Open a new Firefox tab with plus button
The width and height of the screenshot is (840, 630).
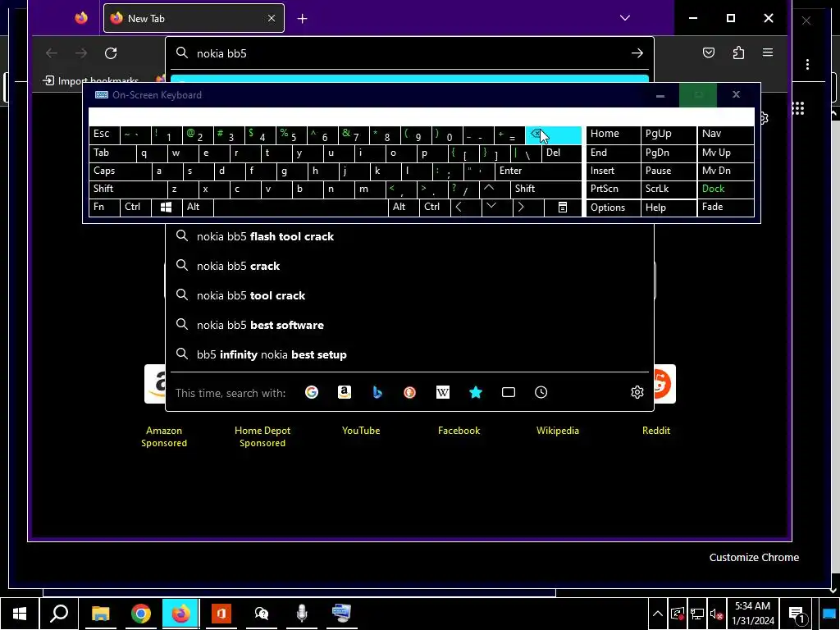click(x=302, y=19)
